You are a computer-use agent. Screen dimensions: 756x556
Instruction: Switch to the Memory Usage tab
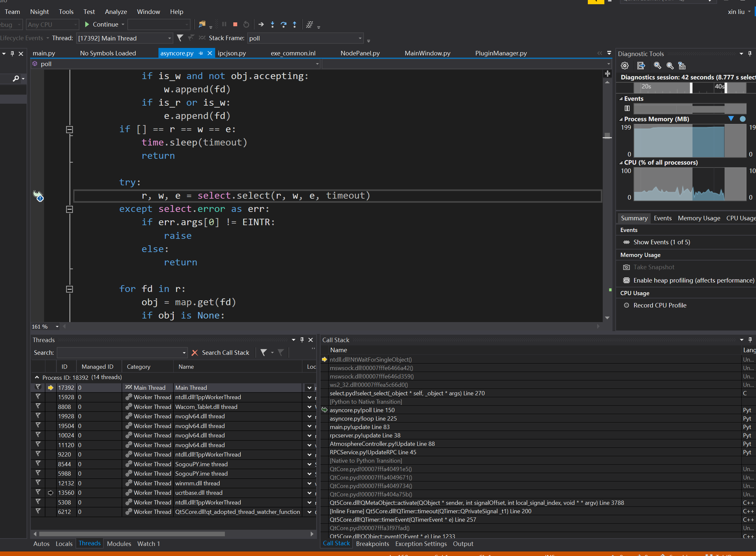tap(699, 218)
